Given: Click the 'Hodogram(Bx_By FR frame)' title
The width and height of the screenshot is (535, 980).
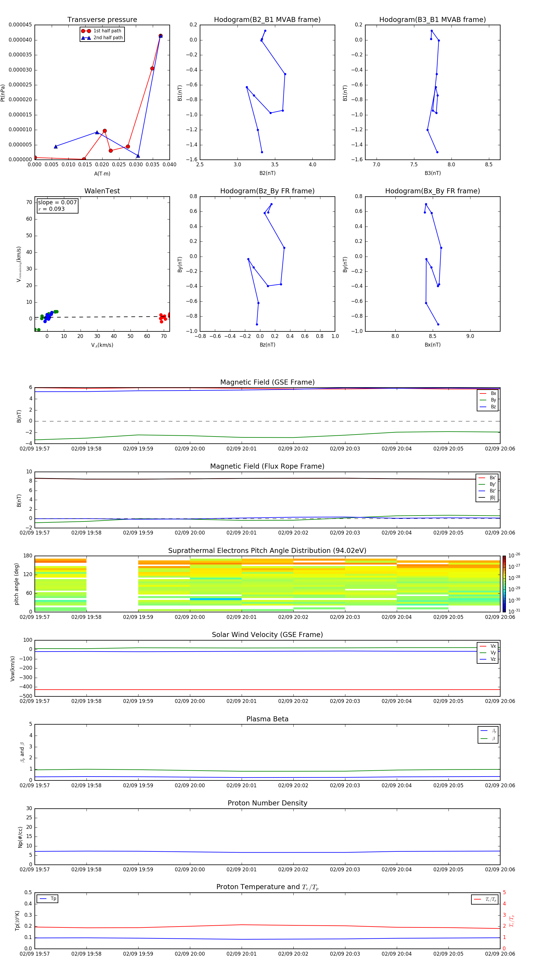Looking at the screenshot, I should click(x=432, y=191).
